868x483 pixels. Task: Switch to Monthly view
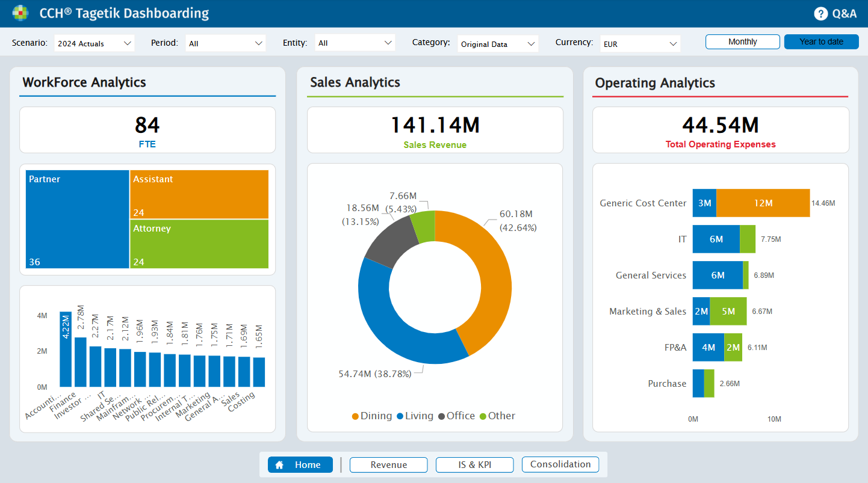click(x=742, y=42)
